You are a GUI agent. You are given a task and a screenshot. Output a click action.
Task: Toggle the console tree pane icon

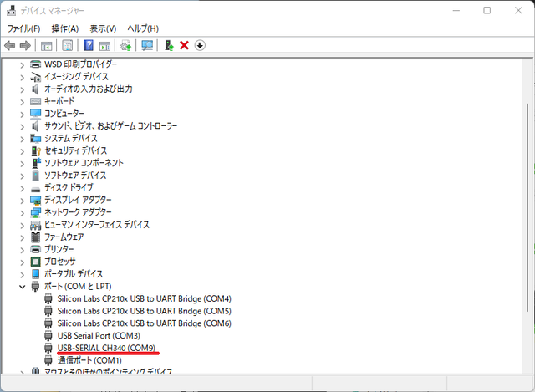pyautogui.click(x=46, y=45)
